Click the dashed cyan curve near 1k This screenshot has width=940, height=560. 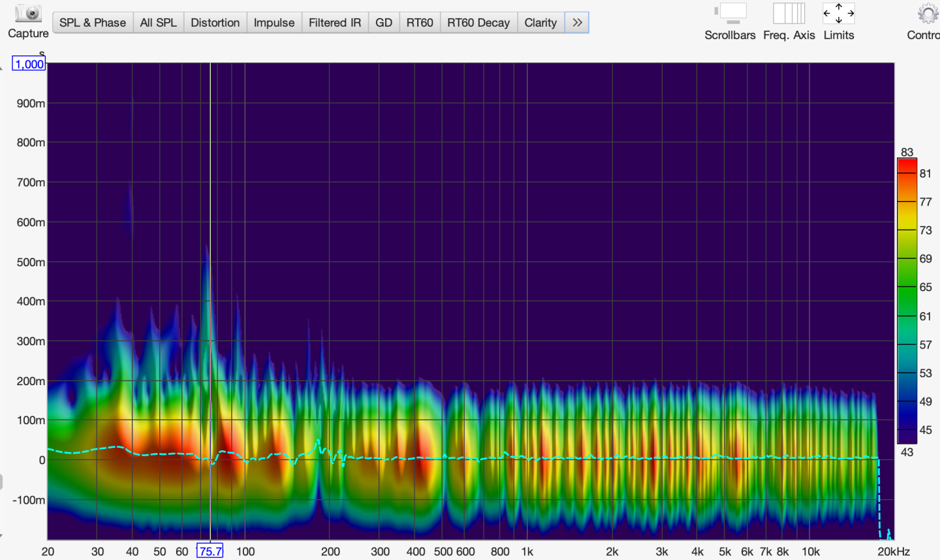point(527,458)
